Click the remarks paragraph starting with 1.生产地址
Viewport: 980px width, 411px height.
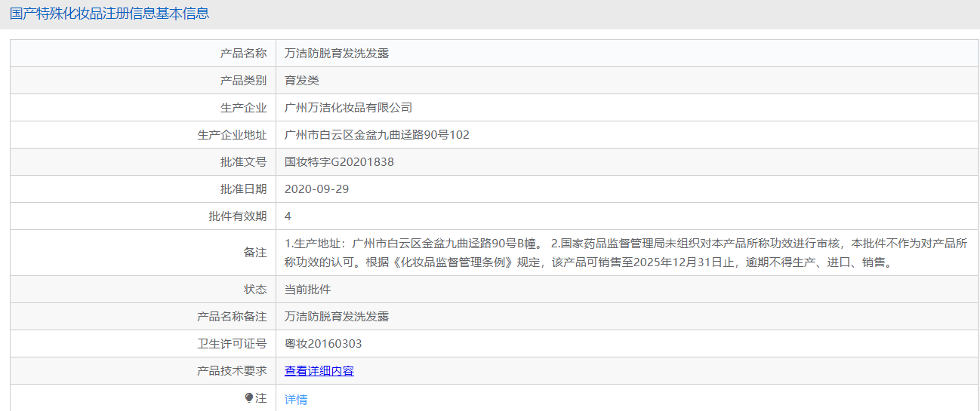click(x=625, y=253)
